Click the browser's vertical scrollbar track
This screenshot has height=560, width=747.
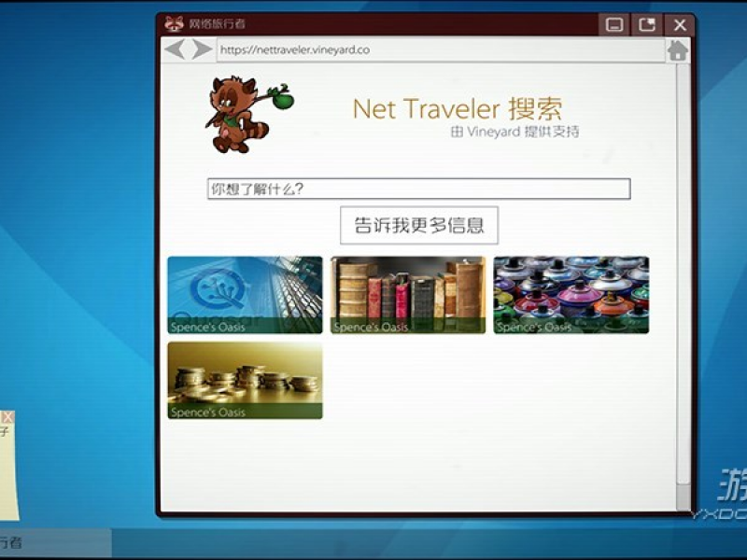click(684, 286)
